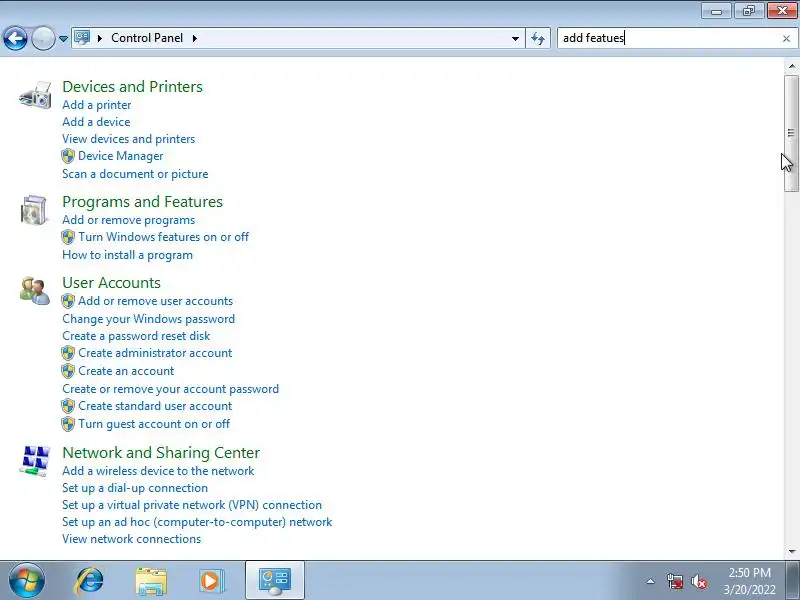Screen dimensions: 800x600
Task: Open Set up a dial-up connection
Action: pyautogui.click(x=135, y=488)
